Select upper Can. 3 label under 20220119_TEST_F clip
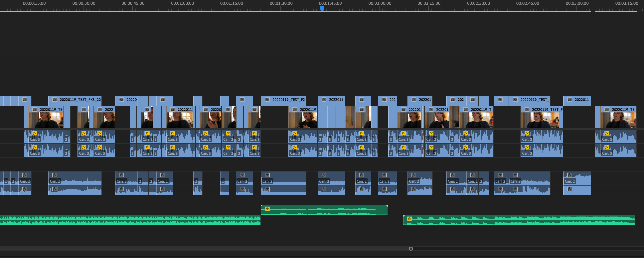The height and width of the screenshot is (258, 644). tap(527, 140)
